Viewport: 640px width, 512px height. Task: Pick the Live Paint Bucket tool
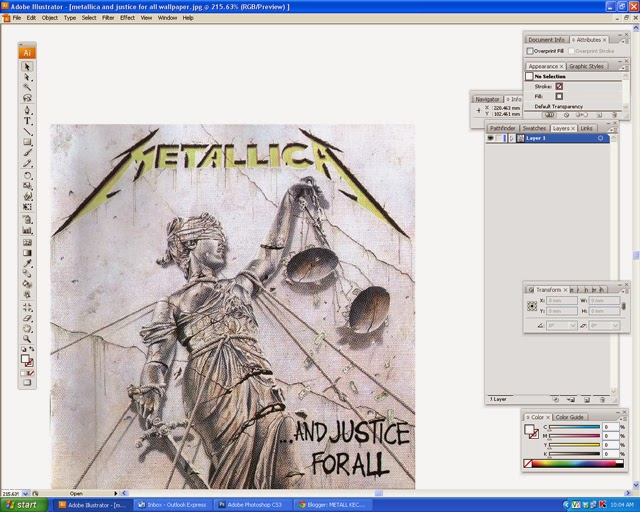point(27,284)
